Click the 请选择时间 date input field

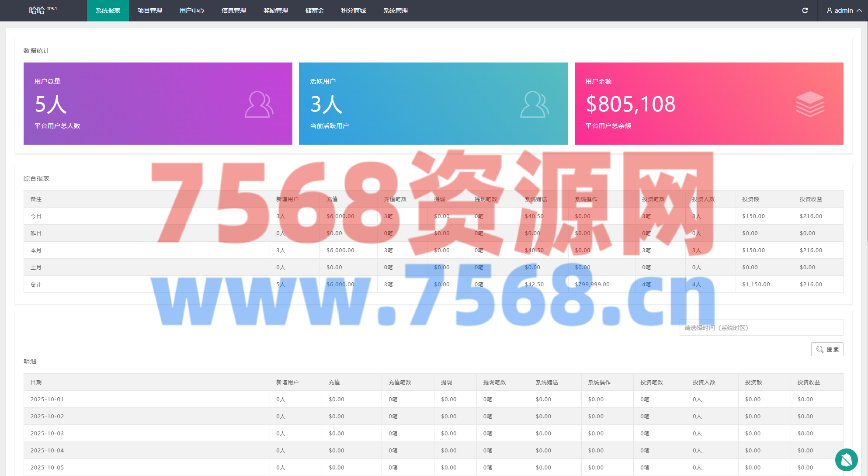pos(761,328)
